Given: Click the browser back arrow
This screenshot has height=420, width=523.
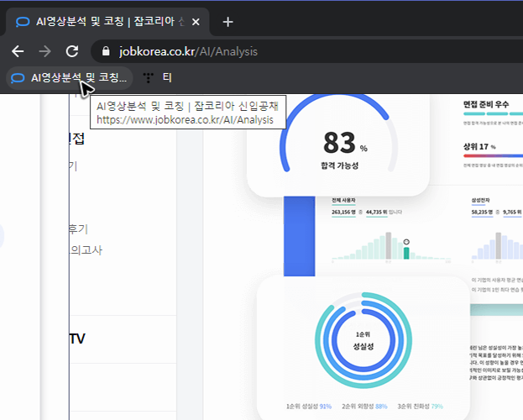Looking at the screenshot, I should tap(18, 51).
